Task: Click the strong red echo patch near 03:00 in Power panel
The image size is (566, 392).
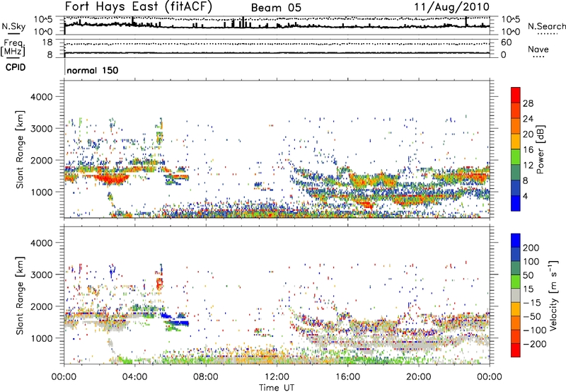Action: (x=112, y=179)
